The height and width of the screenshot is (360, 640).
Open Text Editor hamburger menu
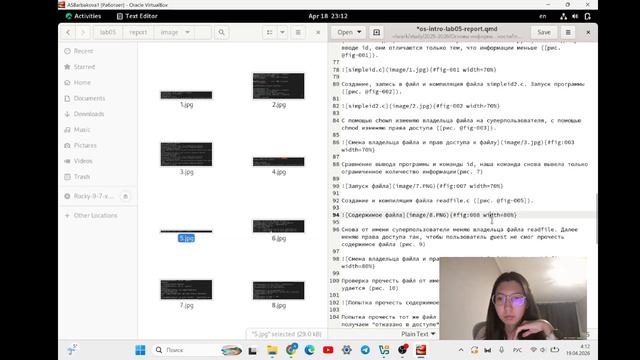(568, 32)
